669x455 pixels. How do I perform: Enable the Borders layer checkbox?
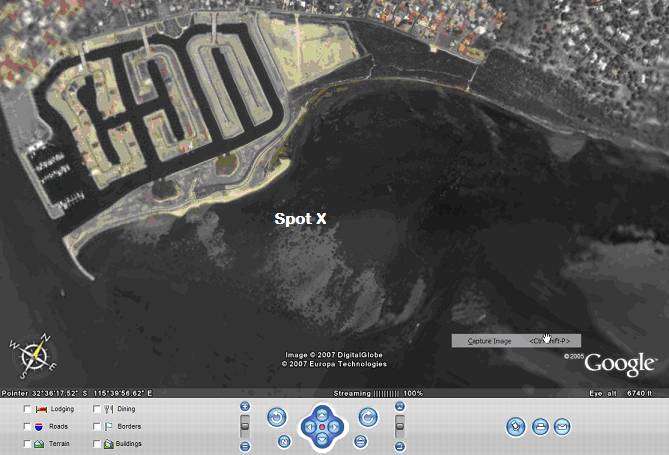click(96, 426)
